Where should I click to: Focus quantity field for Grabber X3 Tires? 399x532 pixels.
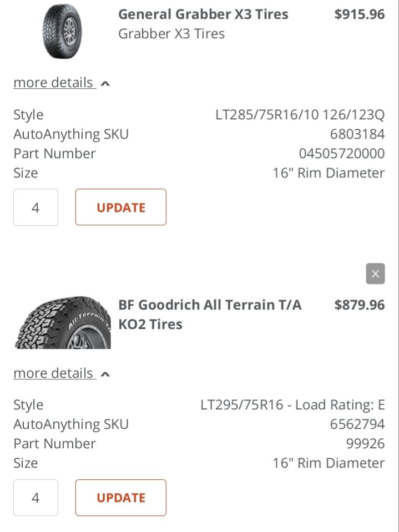pos(36,207)
